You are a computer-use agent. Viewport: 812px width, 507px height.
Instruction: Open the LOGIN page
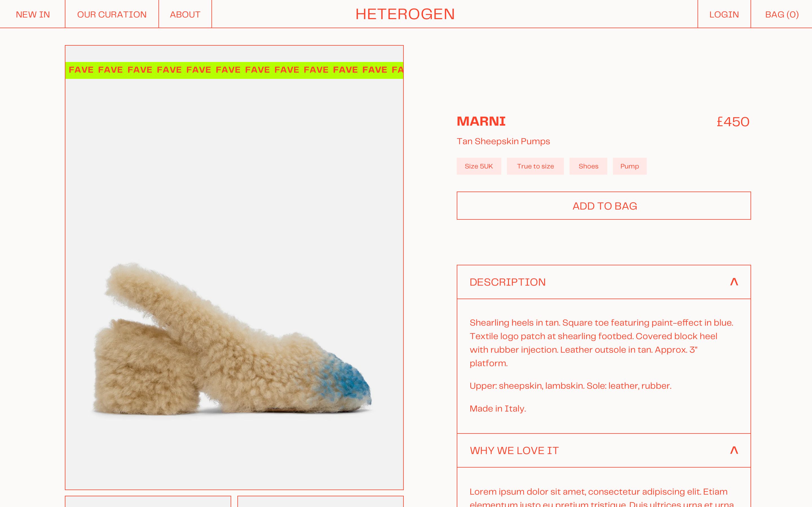tap(724, 14)
